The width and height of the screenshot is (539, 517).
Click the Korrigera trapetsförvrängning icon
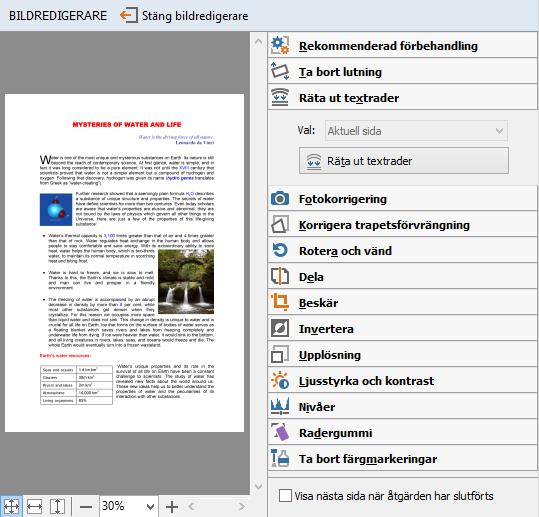click(x=280, y=224)
